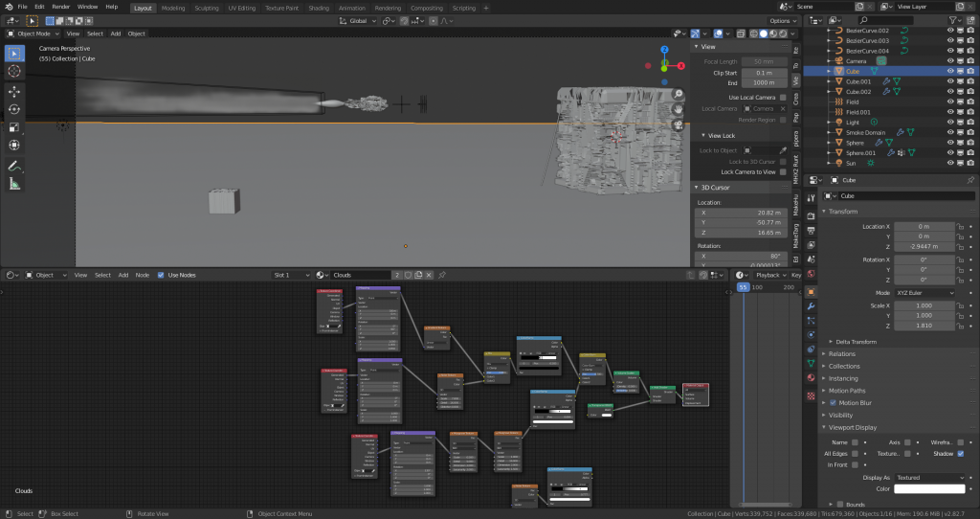This screenshot has height=519, width=980.
Task: Open the Material properties tab
Action: [x=811, y=378]
